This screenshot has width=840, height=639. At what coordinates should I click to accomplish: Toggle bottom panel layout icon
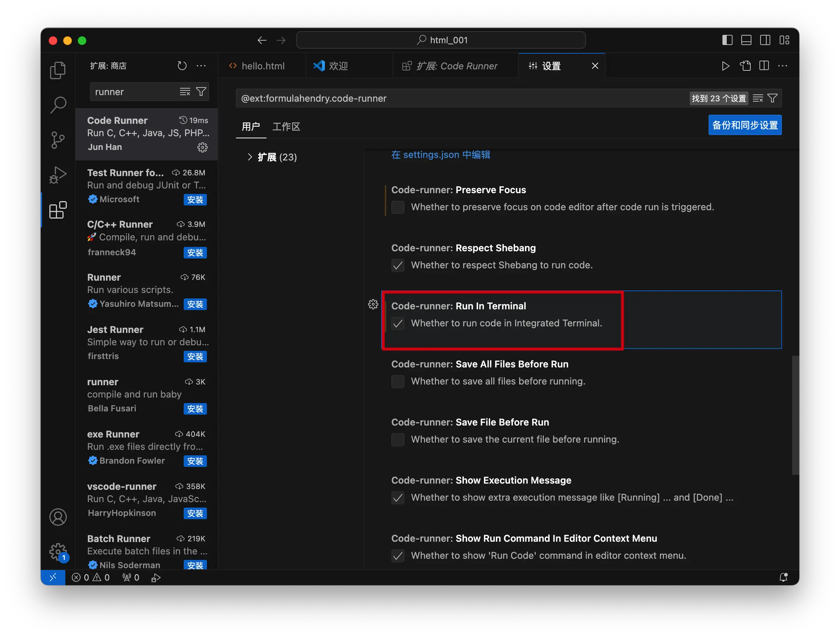(x=746, y=40)
